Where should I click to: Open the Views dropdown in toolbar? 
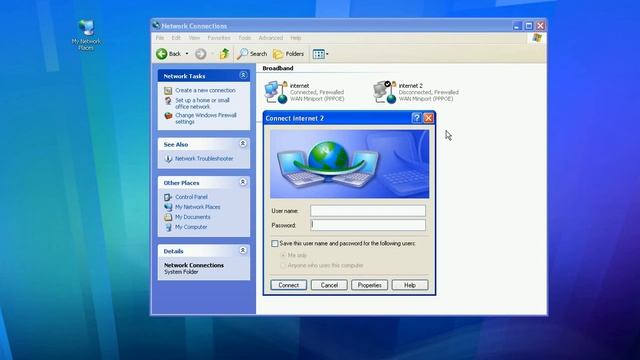[320, 54]
